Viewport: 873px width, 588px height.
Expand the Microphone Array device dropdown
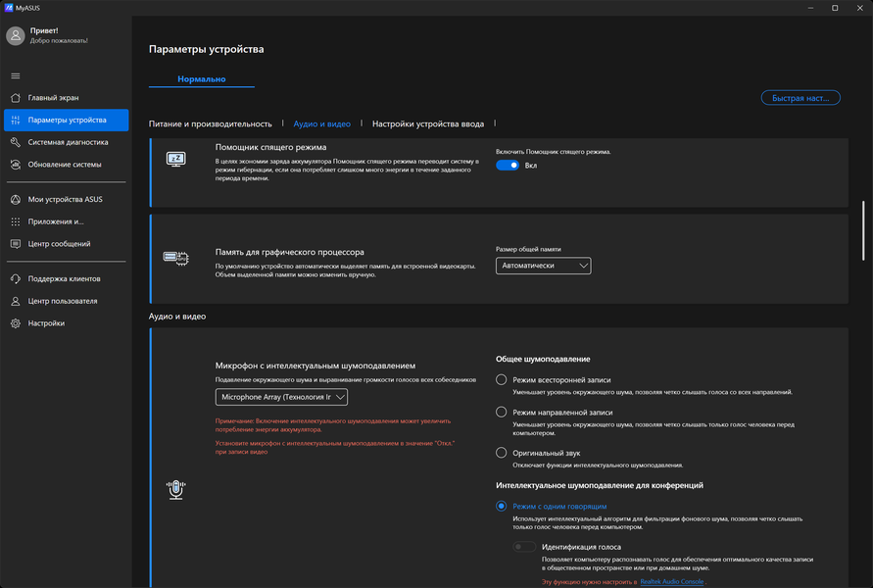pyautogui.click(x=282, y=397)
